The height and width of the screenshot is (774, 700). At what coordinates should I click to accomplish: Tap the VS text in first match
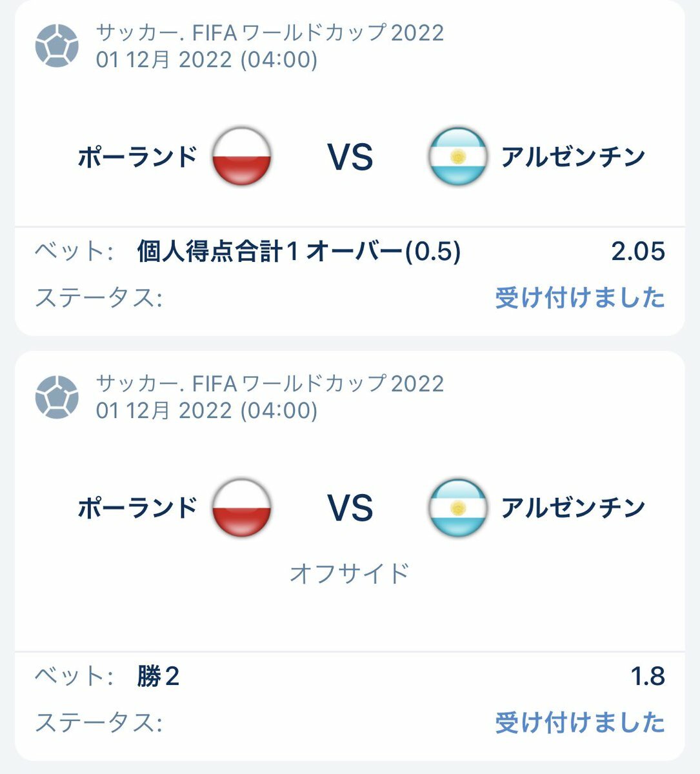(x=350, y=157)
